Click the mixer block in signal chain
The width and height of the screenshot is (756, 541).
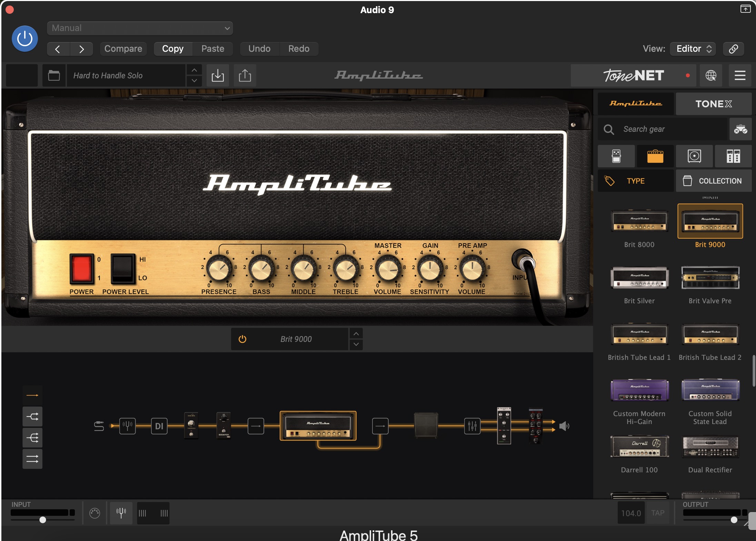pyautogui.click(x=472, y=426)
